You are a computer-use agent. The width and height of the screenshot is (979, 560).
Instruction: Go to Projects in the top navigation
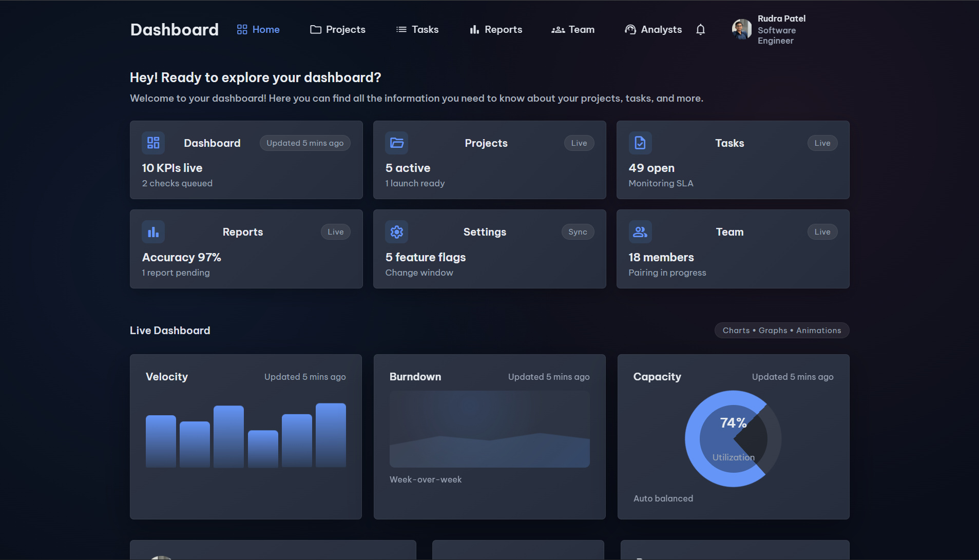tap(338, 30)
